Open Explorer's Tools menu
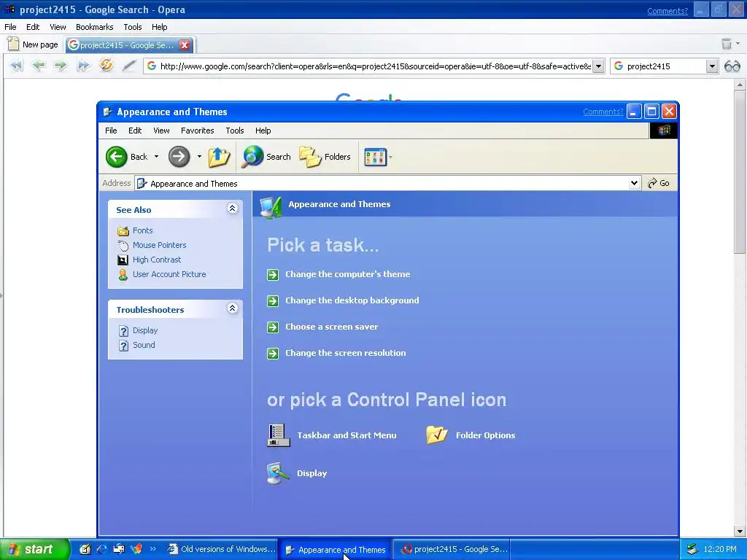The image size is (747, 560). click(234, 131)
